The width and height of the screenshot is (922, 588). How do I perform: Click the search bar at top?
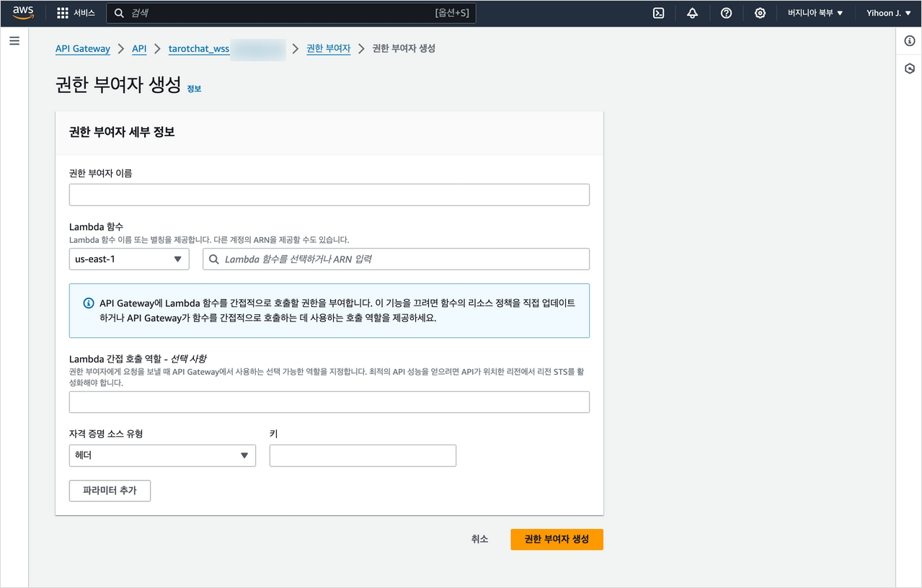pyautogui.click(x=291, y=13)
